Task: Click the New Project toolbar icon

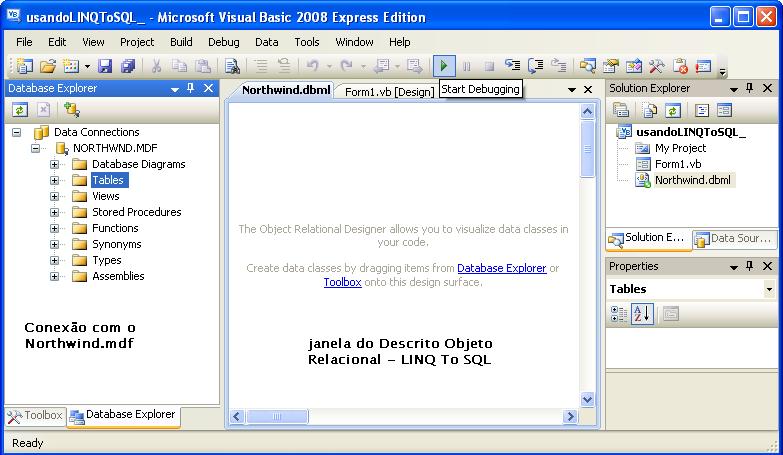Action: pyautogui.click(x=23, y=66)
